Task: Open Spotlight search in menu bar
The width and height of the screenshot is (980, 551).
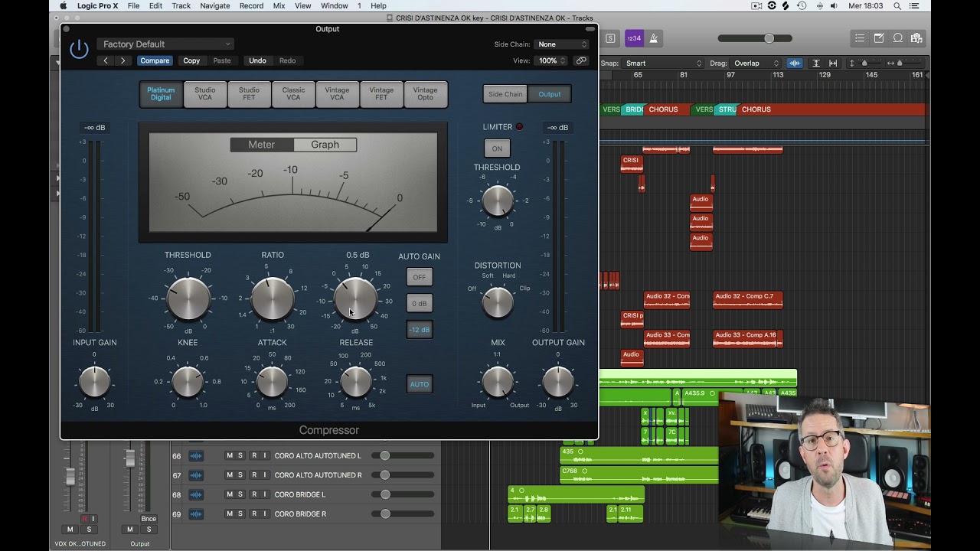Action: point(897,6)
